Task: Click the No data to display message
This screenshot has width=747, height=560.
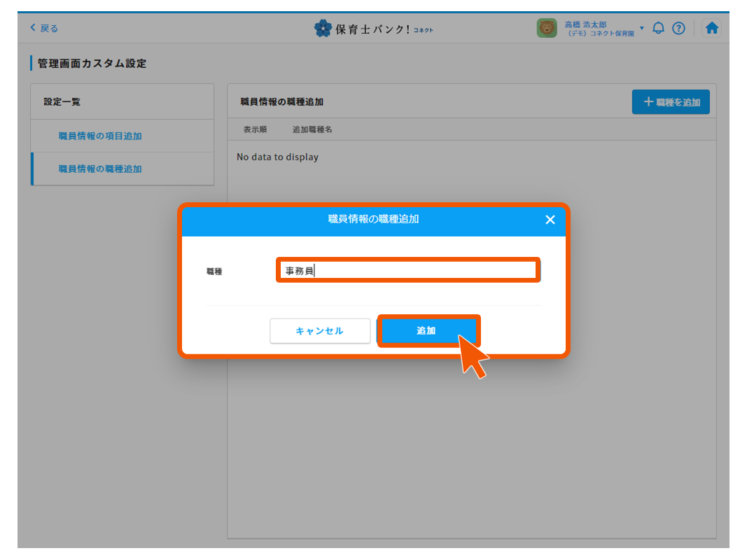Action: [277, 157]
